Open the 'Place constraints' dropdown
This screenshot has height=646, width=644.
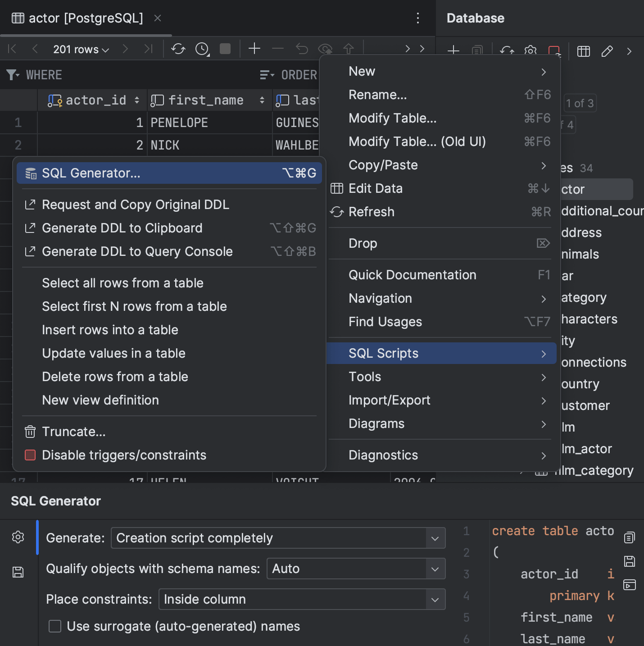pyautogui.click(x=302, y=599)
